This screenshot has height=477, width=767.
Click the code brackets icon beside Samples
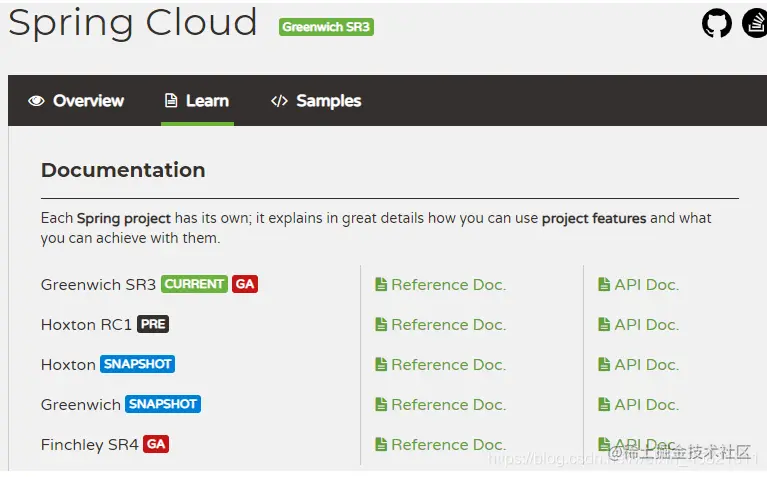(279, 101)
